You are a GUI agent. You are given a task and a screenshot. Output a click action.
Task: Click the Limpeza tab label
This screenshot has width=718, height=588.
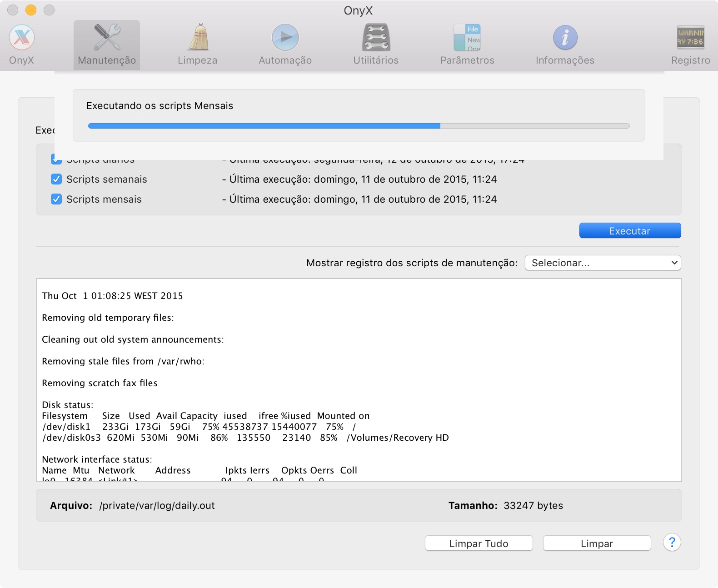click(198, 60)
